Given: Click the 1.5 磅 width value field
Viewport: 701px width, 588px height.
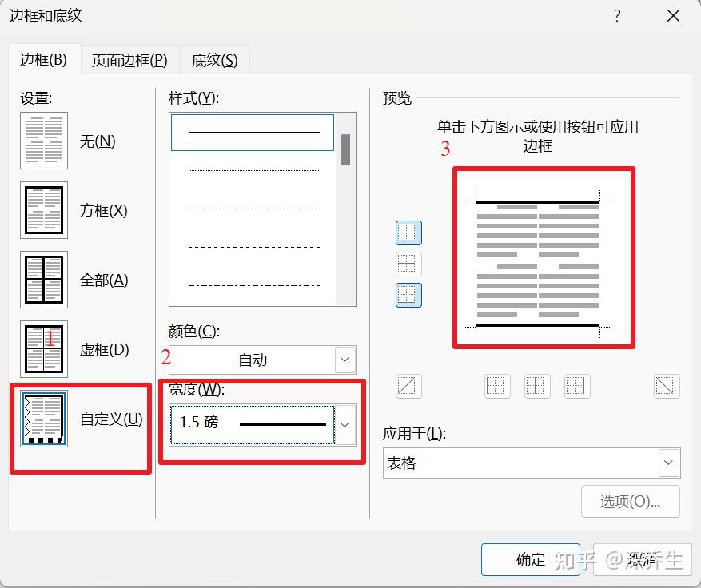Looking at the screenshot, I should [252, 425].
